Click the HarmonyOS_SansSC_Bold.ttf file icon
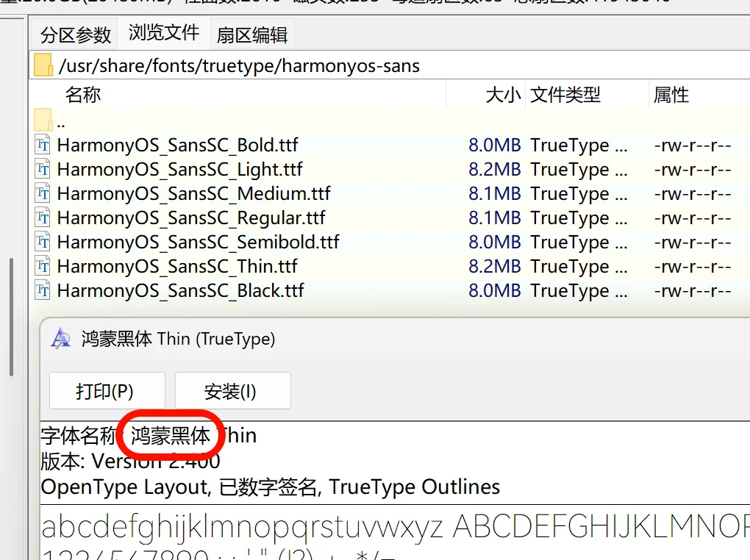The image size is (750, 560). pos(43,145)
